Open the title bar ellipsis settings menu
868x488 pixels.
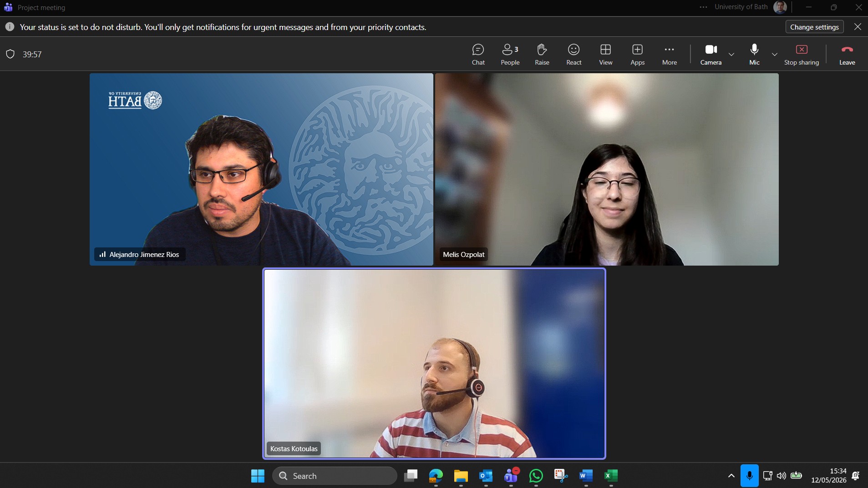pos(703,7)
